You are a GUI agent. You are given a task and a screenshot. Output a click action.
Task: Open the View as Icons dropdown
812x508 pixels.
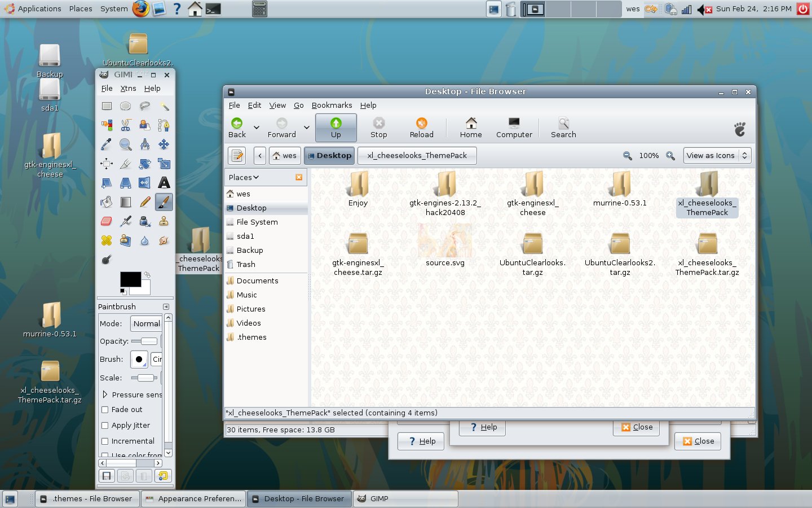click(717, 156)
